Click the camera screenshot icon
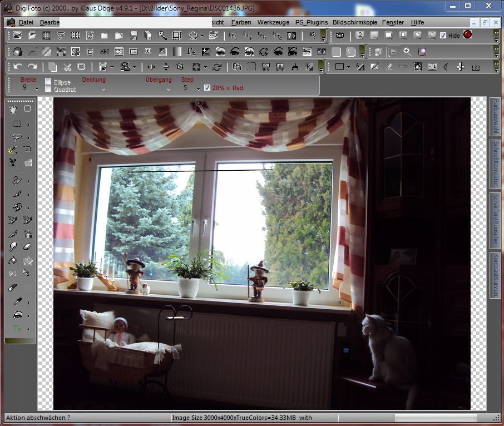This screenshot has width=504, height=426. tap(339, 36)
